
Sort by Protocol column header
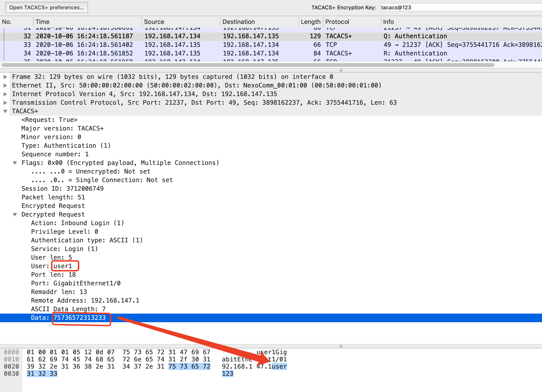pyautogui.click(x=352, y=22)
